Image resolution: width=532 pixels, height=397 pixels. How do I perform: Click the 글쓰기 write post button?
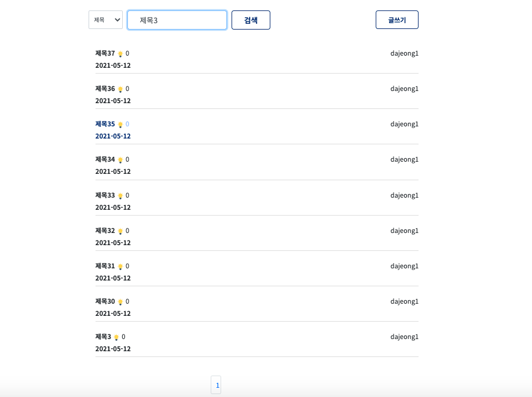coord(397,19)
